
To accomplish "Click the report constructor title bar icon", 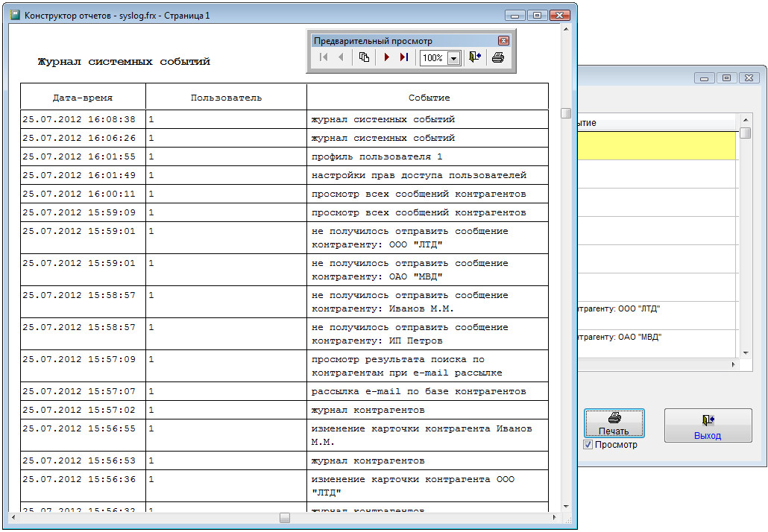I will tap(14, 15).
